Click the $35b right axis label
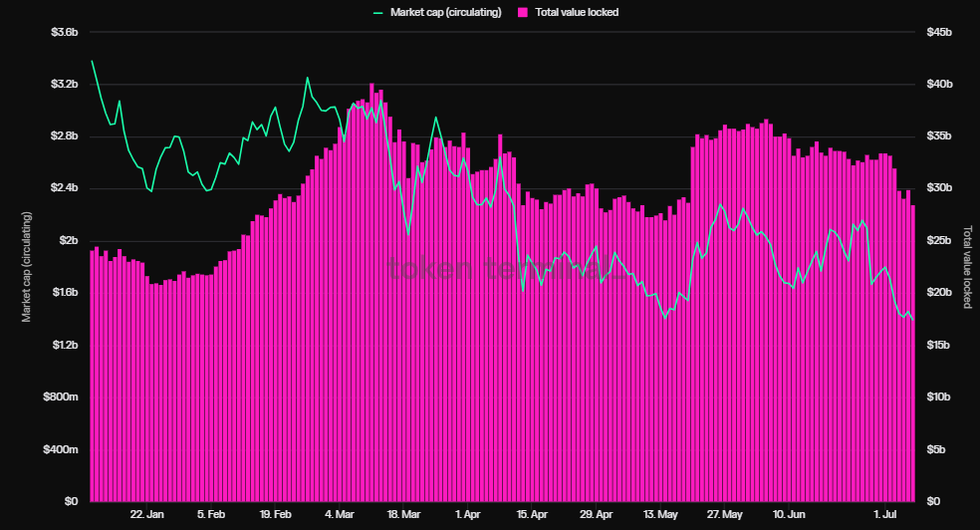The image size is (980, 530). pos(939,136)
